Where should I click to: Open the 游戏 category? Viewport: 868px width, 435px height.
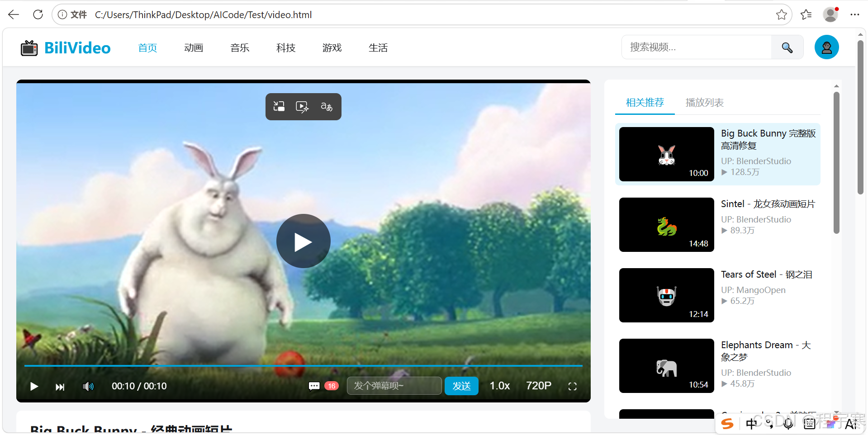(332, 48)
